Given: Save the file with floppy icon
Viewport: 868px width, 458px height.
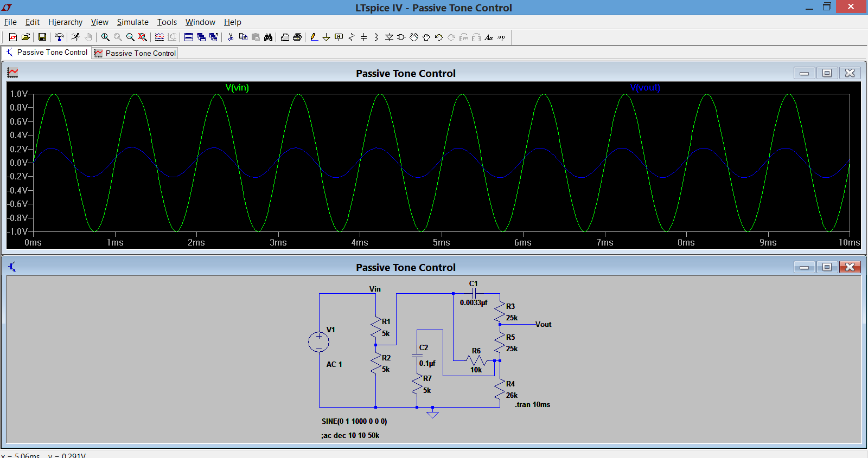Looking at the screenshot, I should point(42,37).
